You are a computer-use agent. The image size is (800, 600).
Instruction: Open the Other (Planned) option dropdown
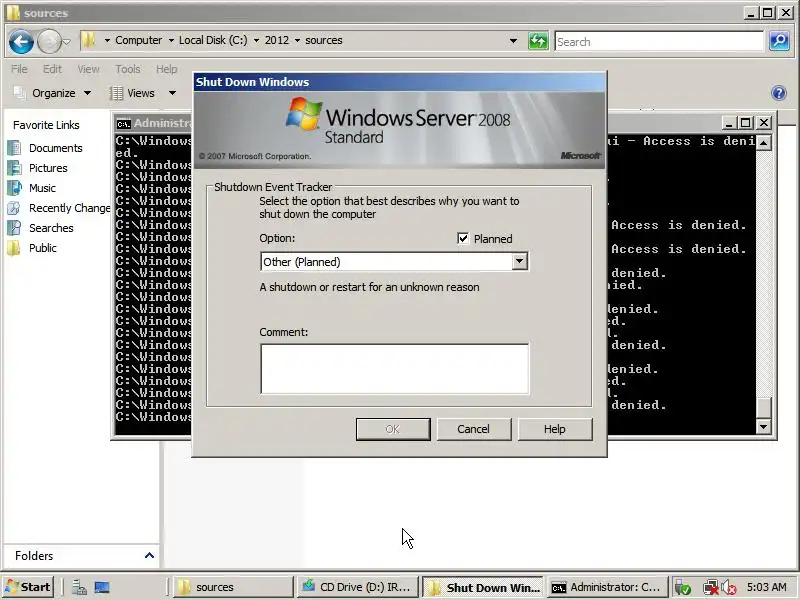[x=519, y=261]
